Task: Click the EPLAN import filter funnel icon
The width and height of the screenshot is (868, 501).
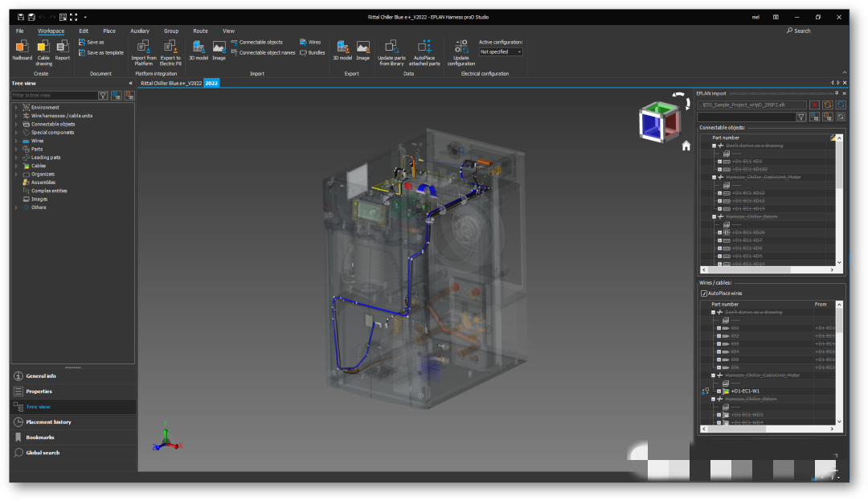Action: pos(801,117)
